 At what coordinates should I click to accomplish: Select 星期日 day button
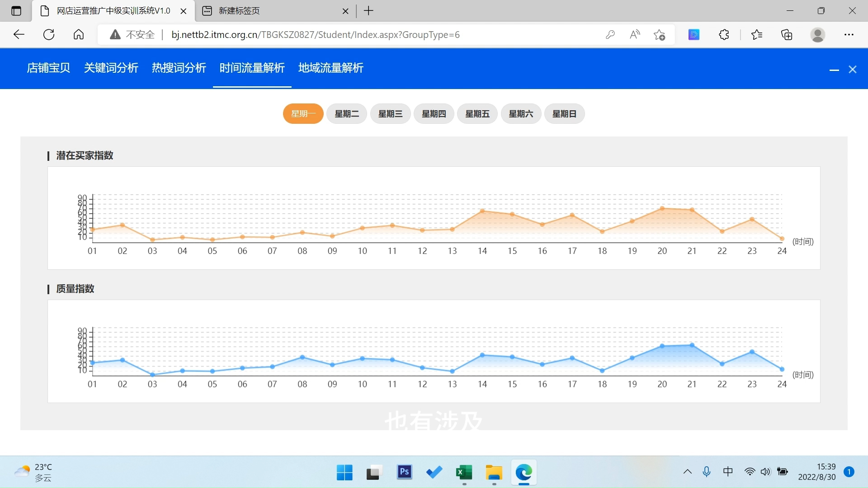click(564, 114)
